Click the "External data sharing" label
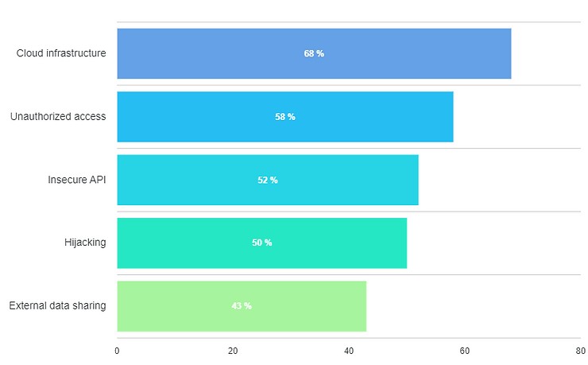Viewport: 588px width, 365px height. tap(57, 305)
